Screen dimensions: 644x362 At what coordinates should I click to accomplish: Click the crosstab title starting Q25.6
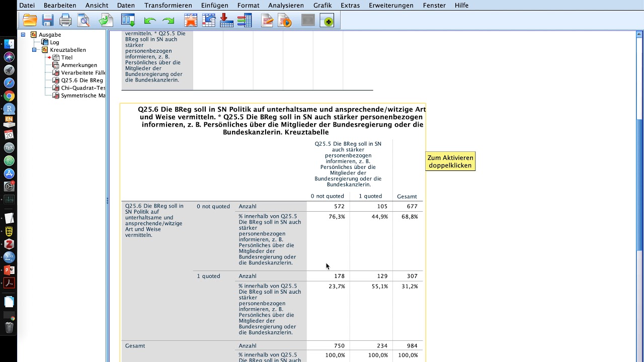282,121
